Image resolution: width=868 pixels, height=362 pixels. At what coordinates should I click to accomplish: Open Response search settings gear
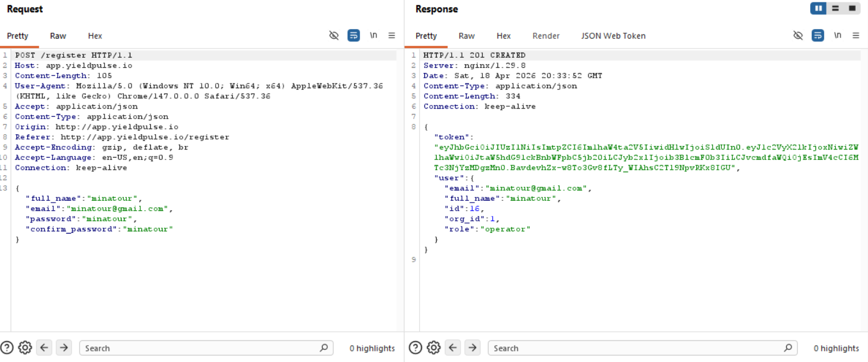(x=434, y=348)
